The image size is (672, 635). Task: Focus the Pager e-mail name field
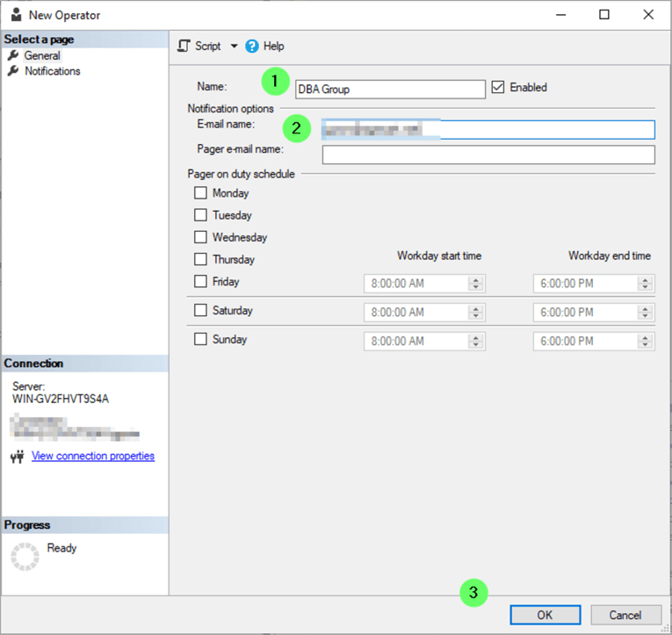coord(488,155)
